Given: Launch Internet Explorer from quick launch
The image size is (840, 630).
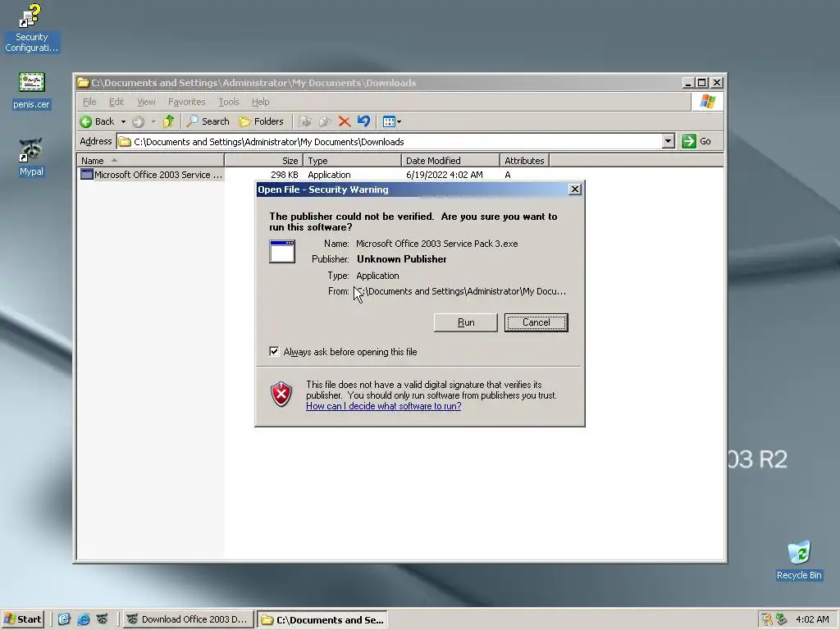Looking at the screenshot, I should [83, 619].
